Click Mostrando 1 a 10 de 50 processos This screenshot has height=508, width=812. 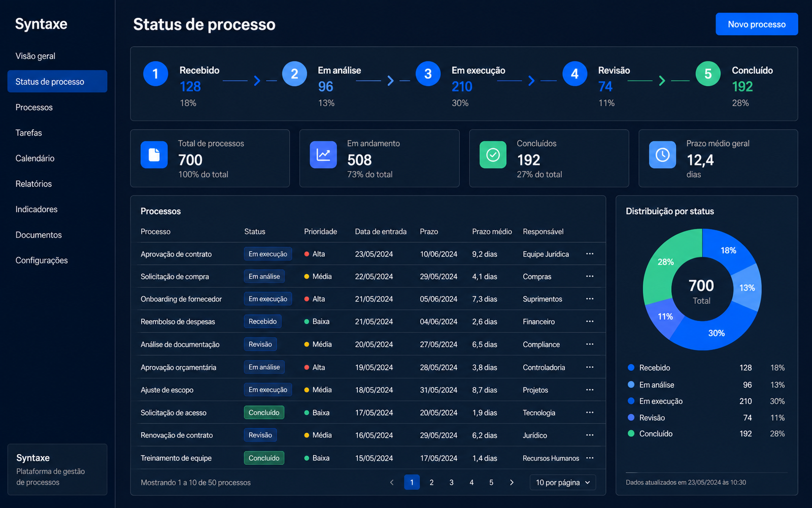tap(195, 482)
